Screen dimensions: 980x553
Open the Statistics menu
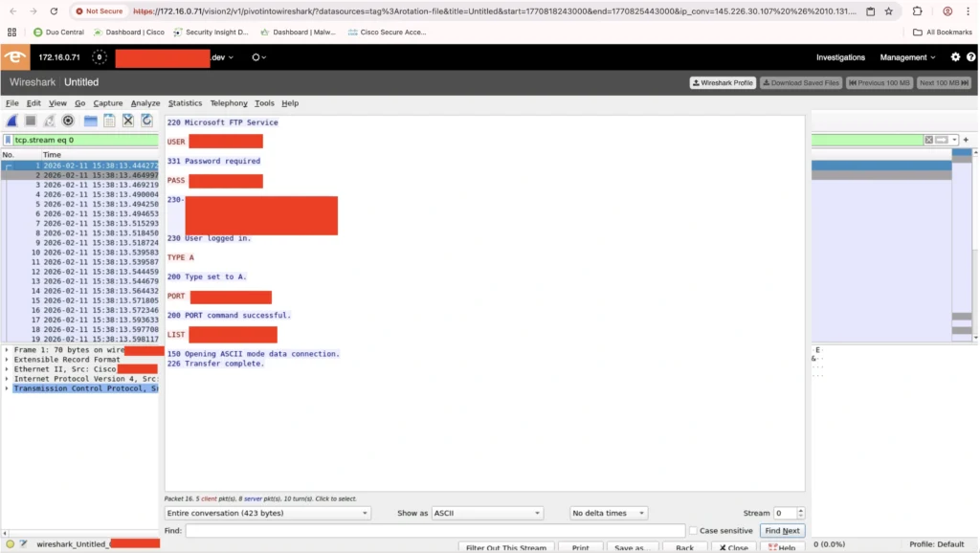(x=185, y=102)
